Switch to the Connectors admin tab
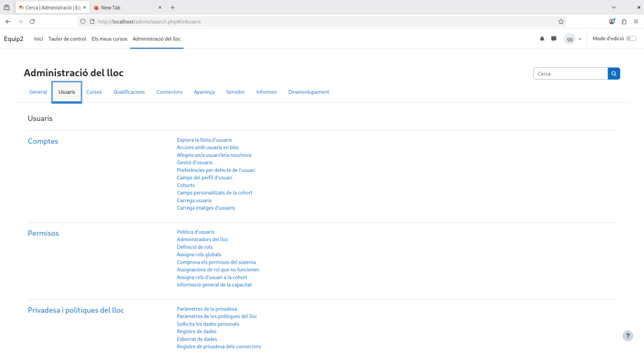Screen dimensions: 644x352 point(169,92)
